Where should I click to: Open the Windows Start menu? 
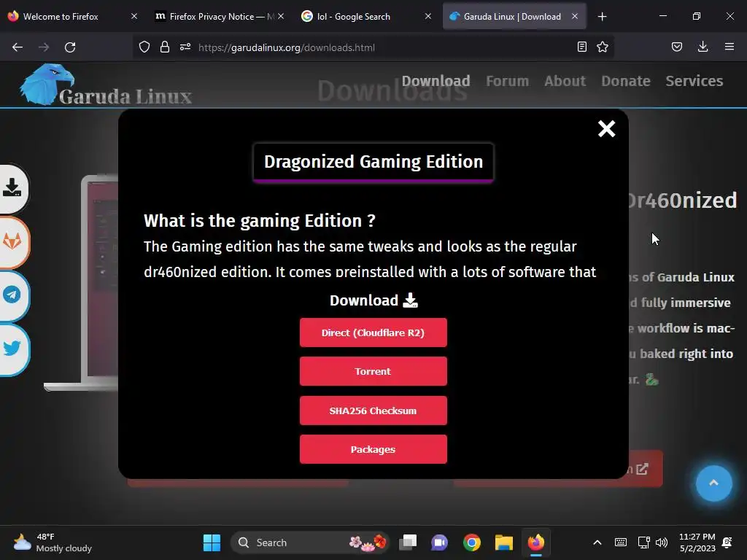212,542
